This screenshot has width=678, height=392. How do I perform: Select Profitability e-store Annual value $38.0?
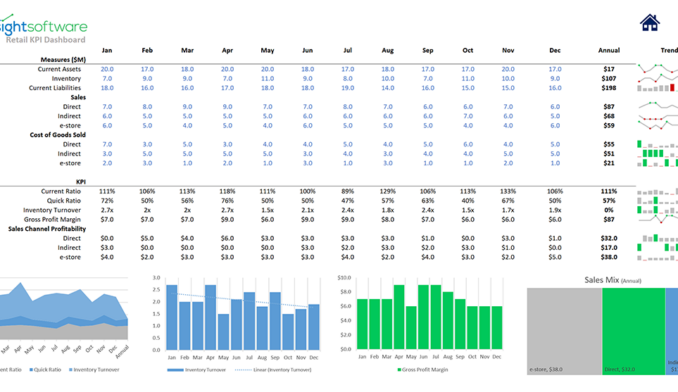[609, 257]
